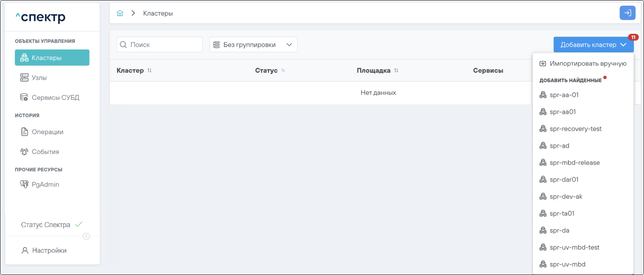Open the События page
The width and height of the screenshot is (644, 275).
tap(45, 152)
